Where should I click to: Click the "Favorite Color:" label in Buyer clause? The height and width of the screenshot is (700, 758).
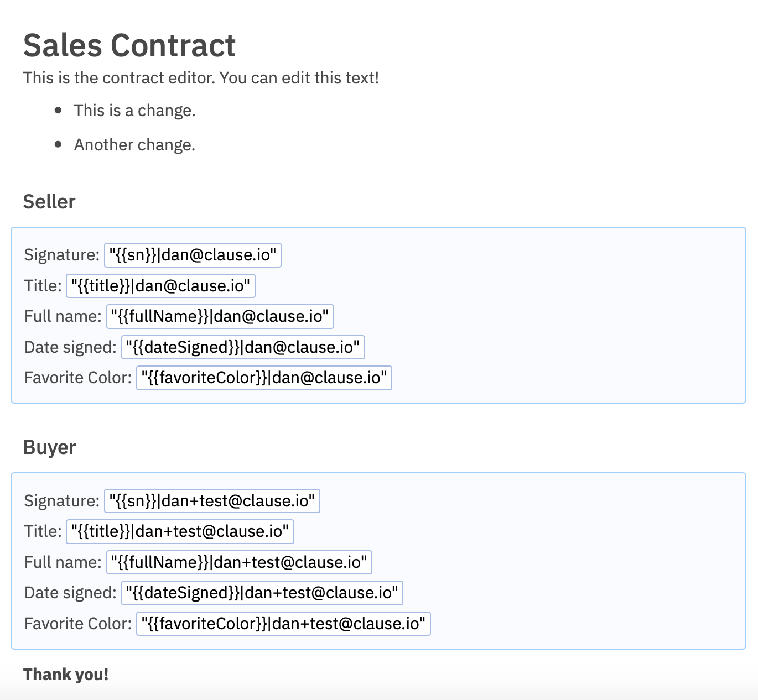(x=78, y=624)
